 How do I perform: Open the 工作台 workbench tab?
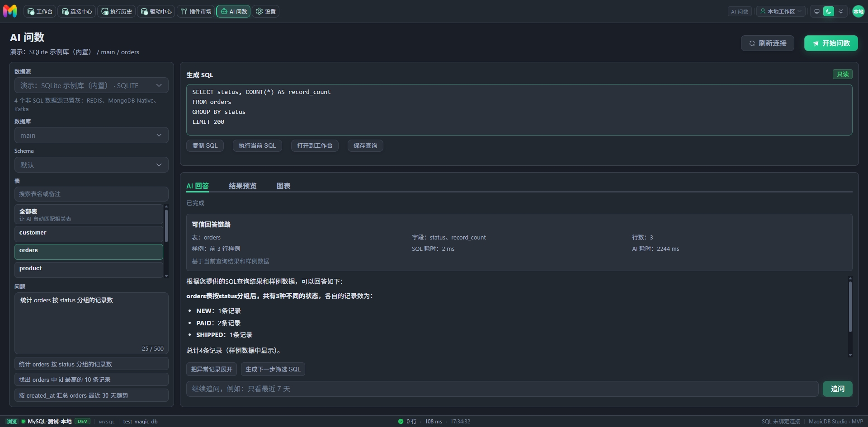click(40, 11)
